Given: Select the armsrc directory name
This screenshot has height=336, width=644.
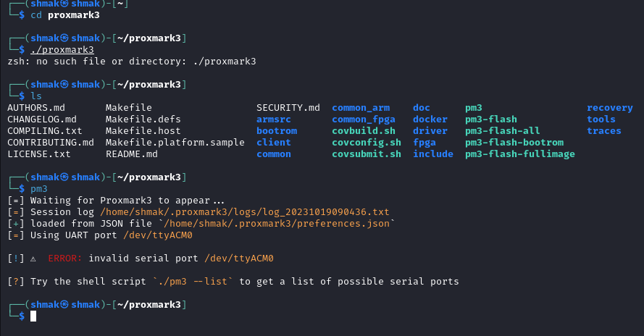Looking at the screenshot, I should pyautogui.click(x=274, y=119).
